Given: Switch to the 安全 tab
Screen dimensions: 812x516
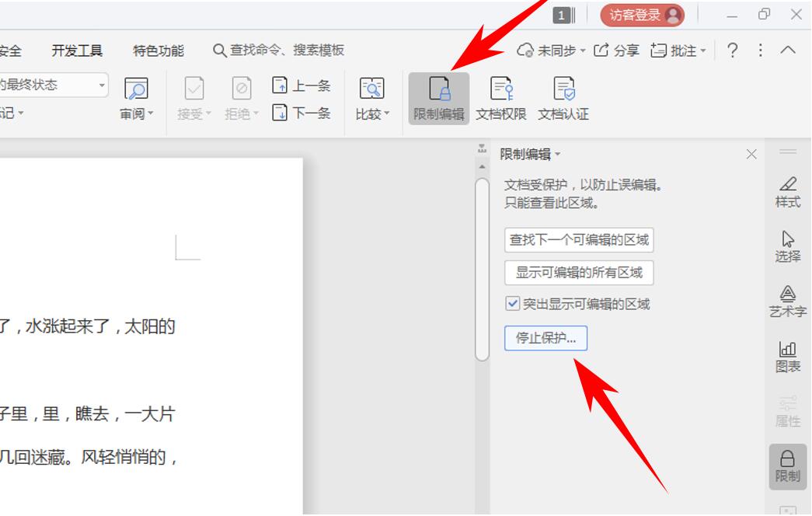Looking at the screenshot, I should (10, 51).
